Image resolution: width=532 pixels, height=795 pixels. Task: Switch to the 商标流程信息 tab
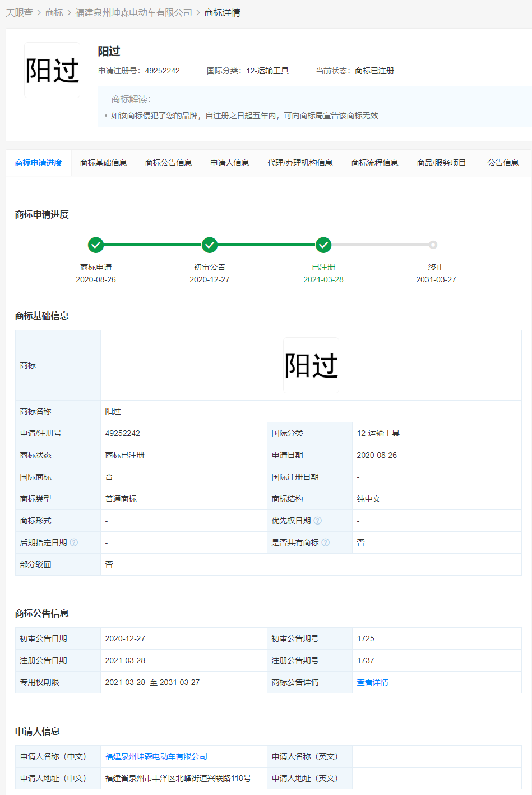click(375, 163)
